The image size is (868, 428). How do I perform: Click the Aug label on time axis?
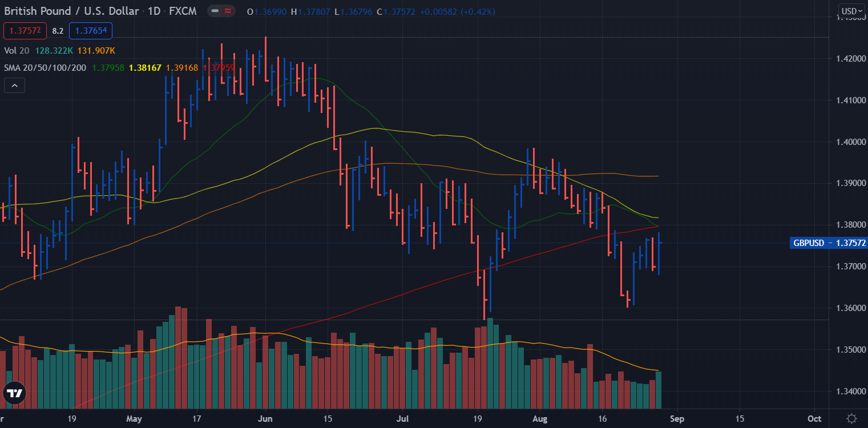(x=540, y=418)
